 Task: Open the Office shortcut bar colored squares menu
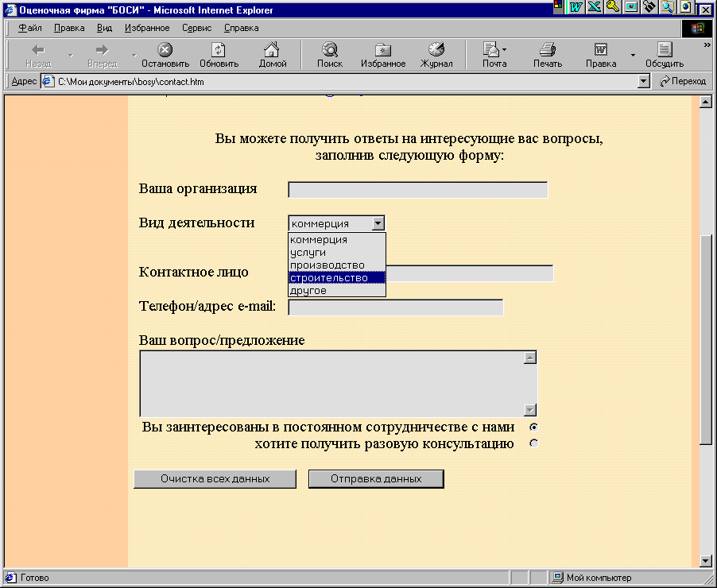[x=558, y=7]
